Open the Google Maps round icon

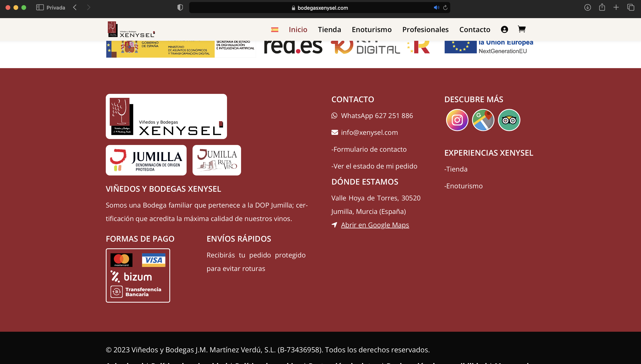[483, 120]
